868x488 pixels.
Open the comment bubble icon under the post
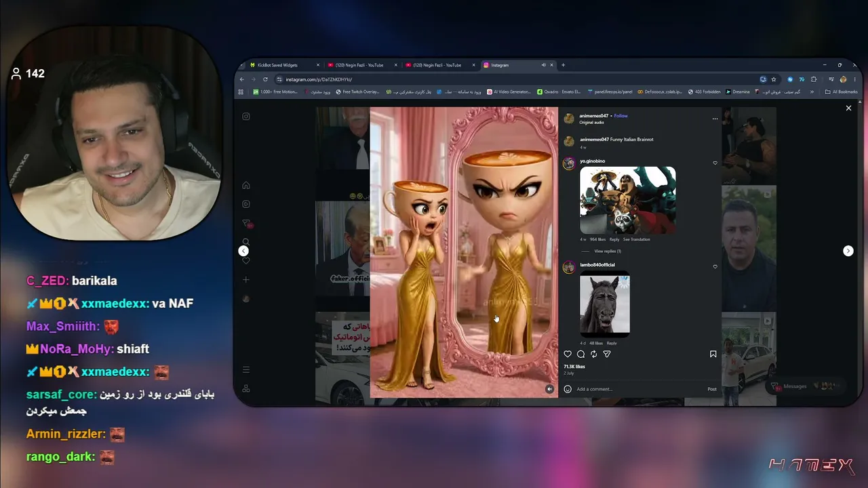point(580,354)
